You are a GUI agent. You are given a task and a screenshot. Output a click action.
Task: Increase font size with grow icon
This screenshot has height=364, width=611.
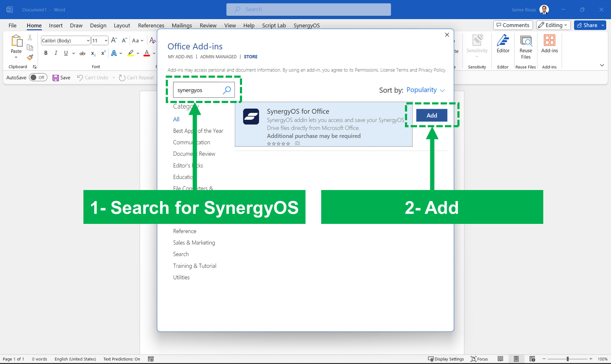[x=114, y=40]
